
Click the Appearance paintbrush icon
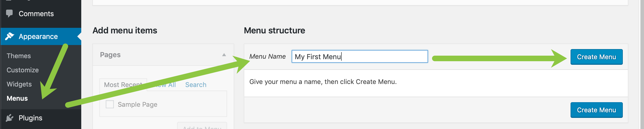10,36
